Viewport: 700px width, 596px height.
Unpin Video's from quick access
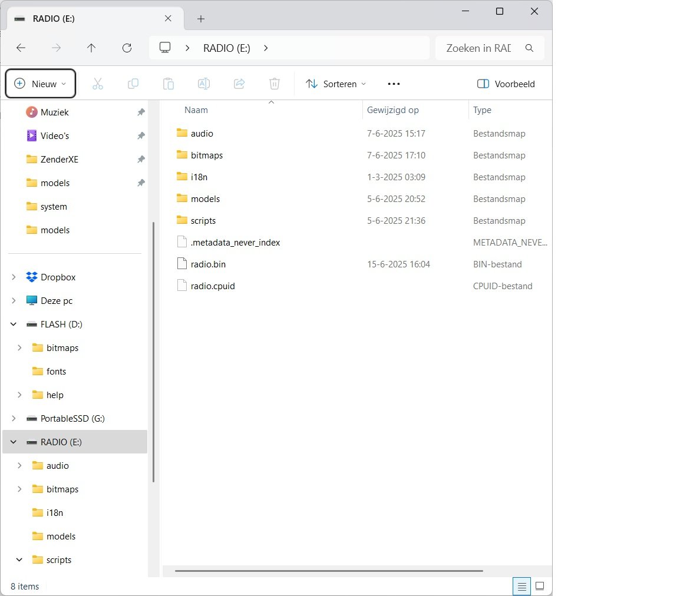coord(141,135)
